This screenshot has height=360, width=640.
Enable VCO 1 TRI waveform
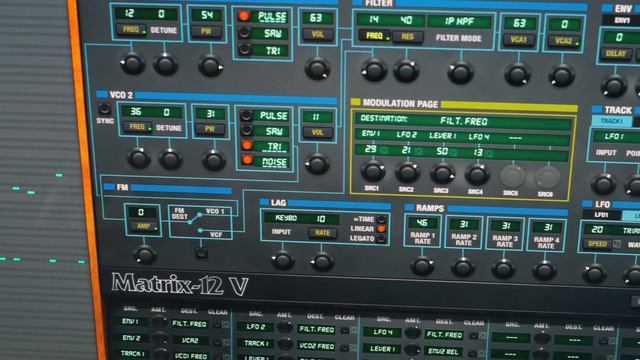pyautogui.click(x=244, y=49)
